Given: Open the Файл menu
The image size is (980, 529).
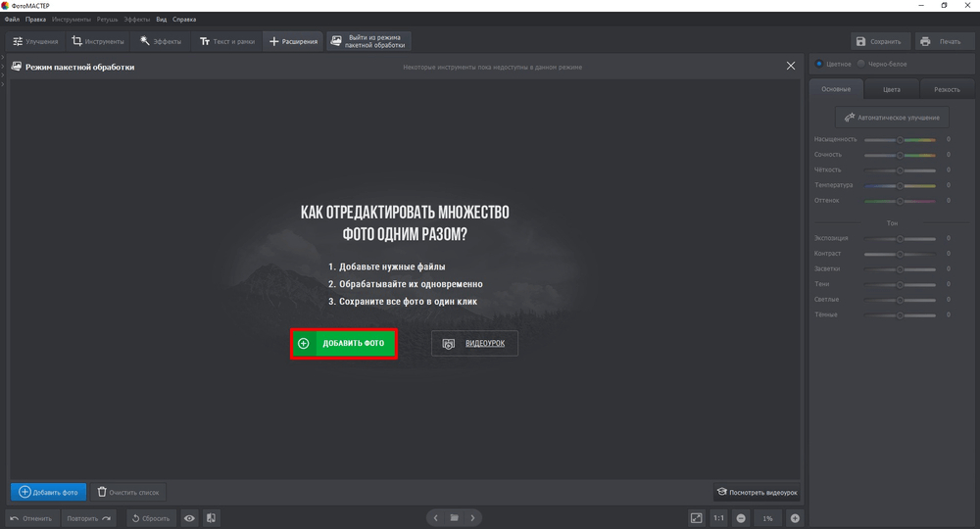Looking at the screenshot, I should (x=12, y=20).
